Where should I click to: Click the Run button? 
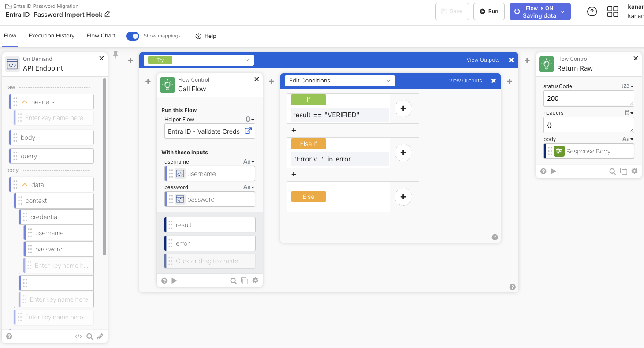(489, 11)
